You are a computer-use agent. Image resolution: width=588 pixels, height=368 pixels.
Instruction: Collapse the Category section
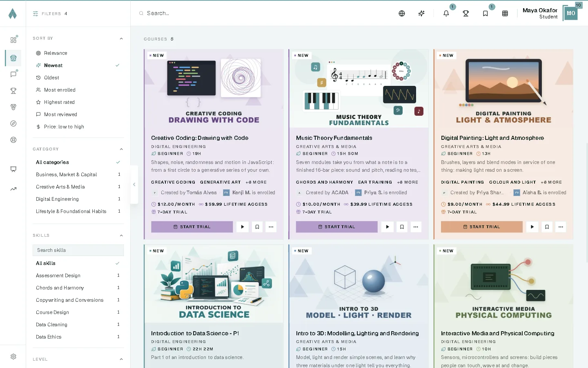tap(121, 149)
